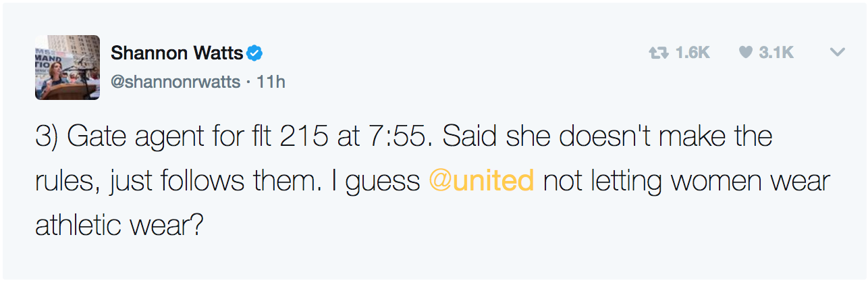The image size is (868, 285).
Task: Open Shannon Watts profile picture
Action: coord(67,68)
